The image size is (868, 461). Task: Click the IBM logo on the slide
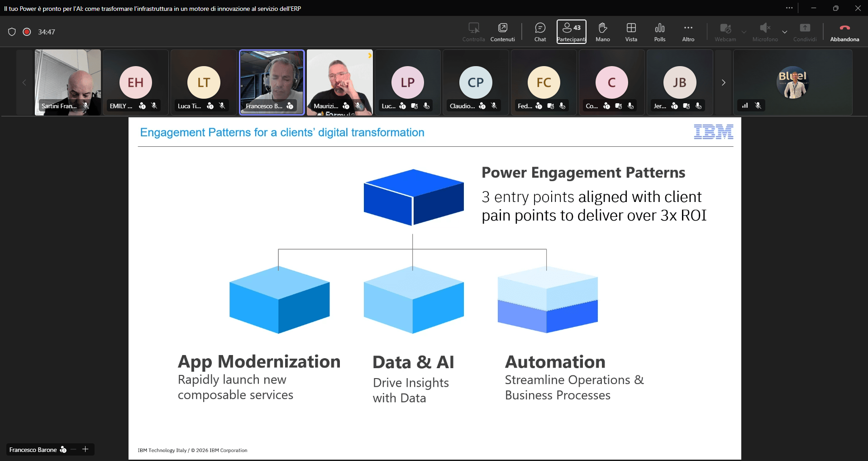pyautogui.click(x=714, y=132)
